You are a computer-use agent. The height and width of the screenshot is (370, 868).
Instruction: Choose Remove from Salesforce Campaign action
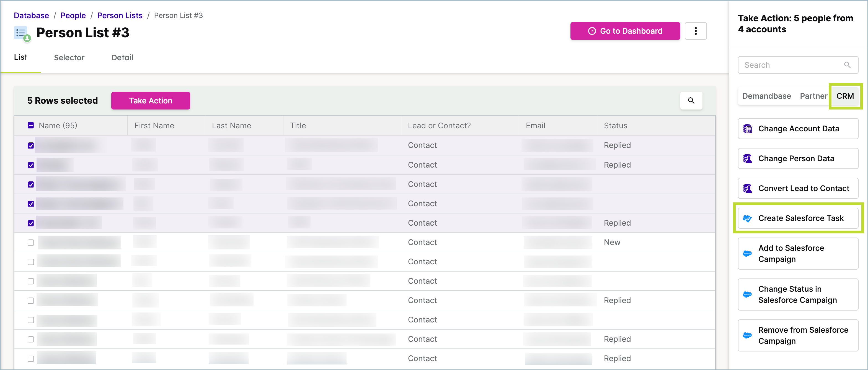(x=798, y=335)
